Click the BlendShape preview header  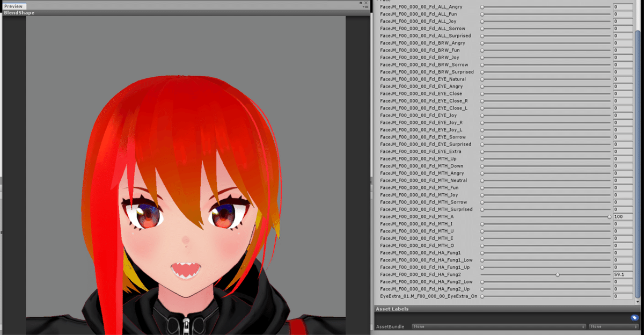pyautogui.click(x=186, y=12)
